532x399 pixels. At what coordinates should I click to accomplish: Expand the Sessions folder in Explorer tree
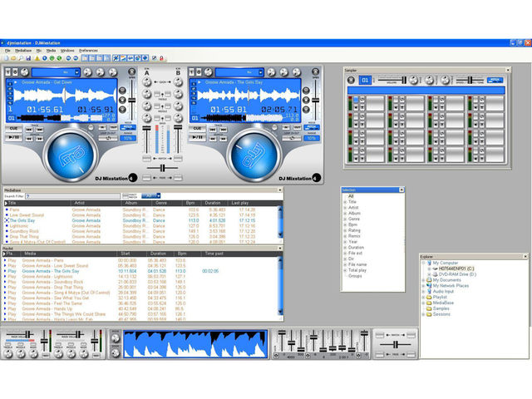coord(423,314)
